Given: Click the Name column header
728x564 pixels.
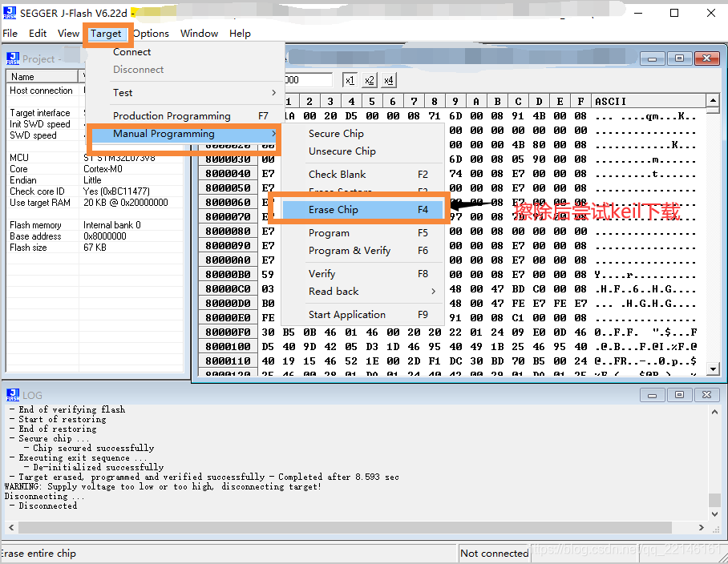Looking at the screenshot, I should point(42,77).
